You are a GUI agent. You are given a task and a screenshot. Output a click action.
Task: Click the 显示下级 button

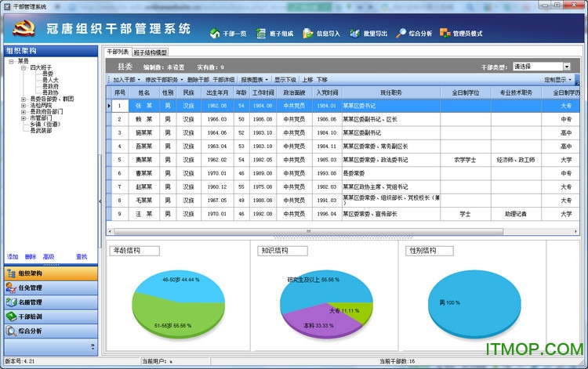click(285, 80)
